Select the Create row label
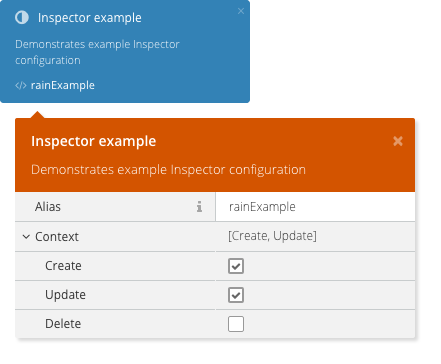The image size is (441, 364). point(63,266)
